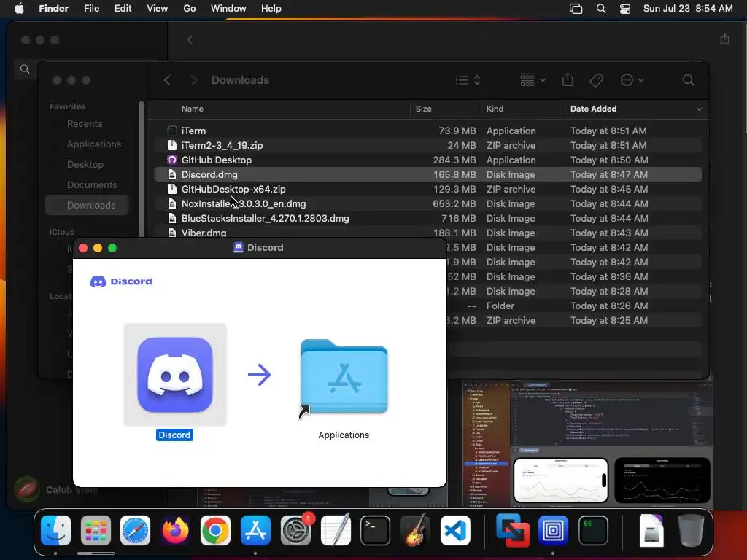This screenshot has width=747, height=560.
Task: Open Finder from the Dock
Action: (55, 531)
